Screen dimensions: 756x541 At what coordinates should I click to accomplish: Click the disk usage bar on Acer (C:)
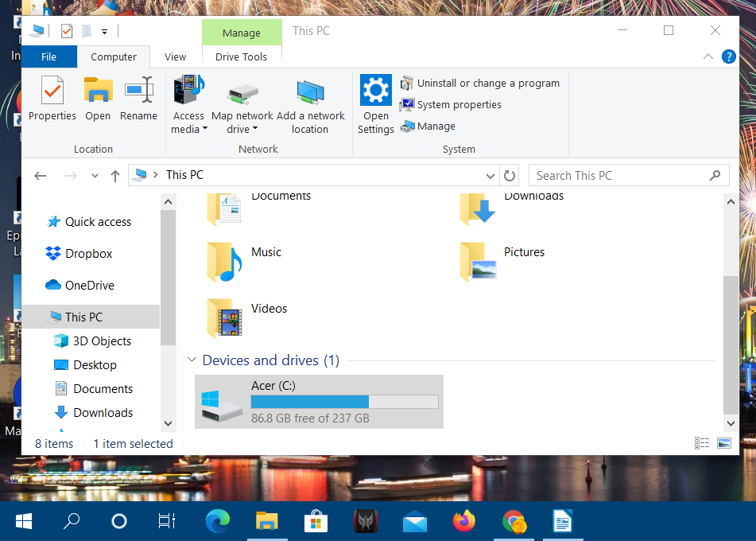345,401
